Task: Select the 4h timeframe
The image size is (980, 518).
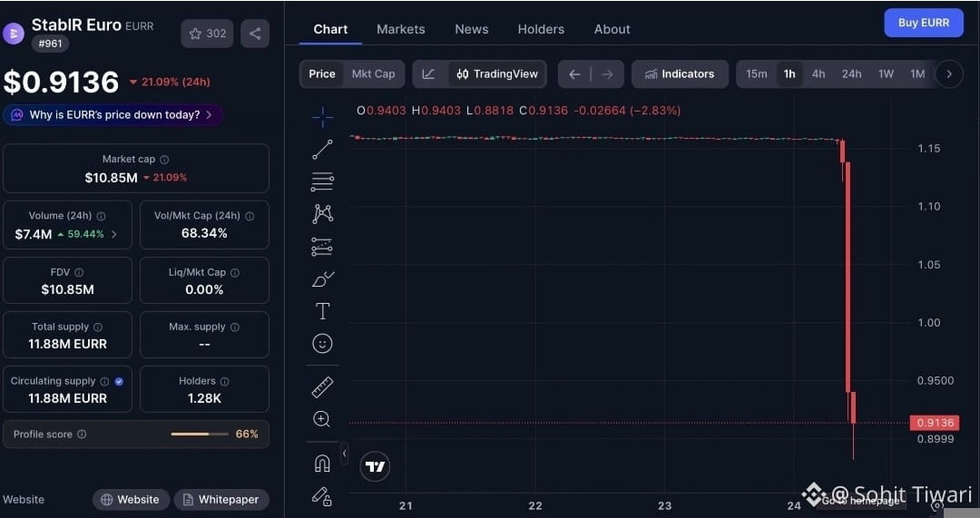Action: (818, 73)
